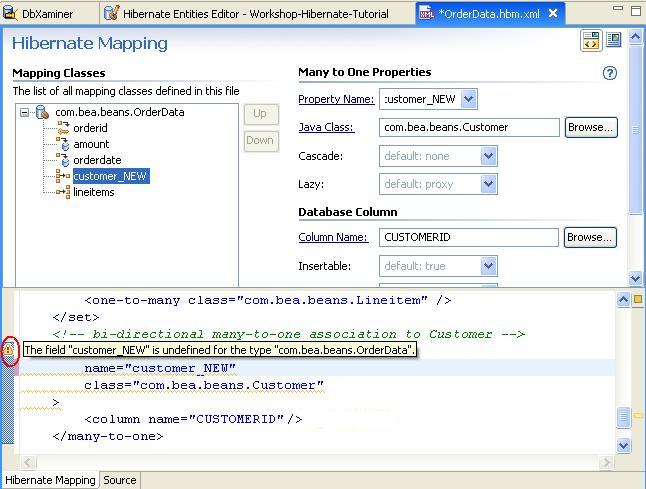This screenshot has width=646, height=489.
Task: Click the overview ruler warning square icon
Action: [638, 299]
